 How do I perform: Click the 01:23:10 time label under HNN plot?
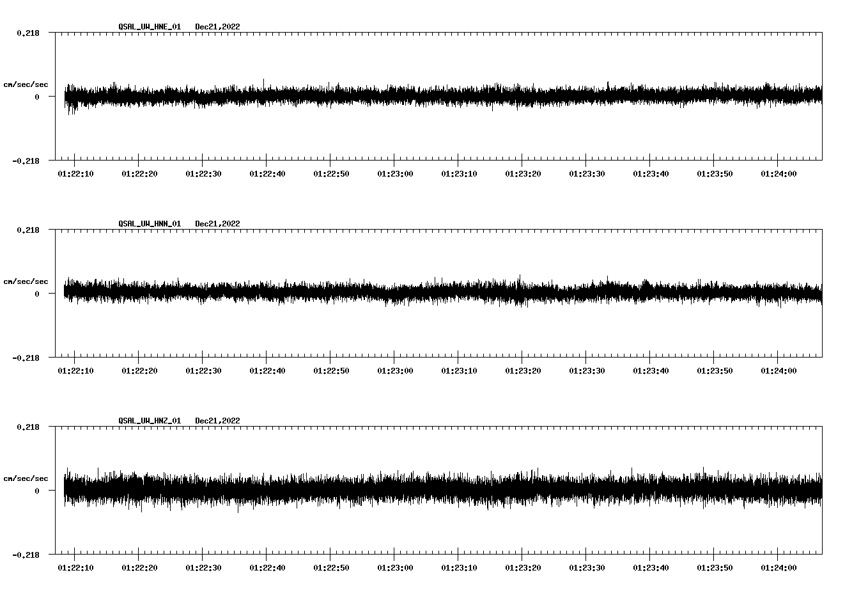[x=459, y=370]
